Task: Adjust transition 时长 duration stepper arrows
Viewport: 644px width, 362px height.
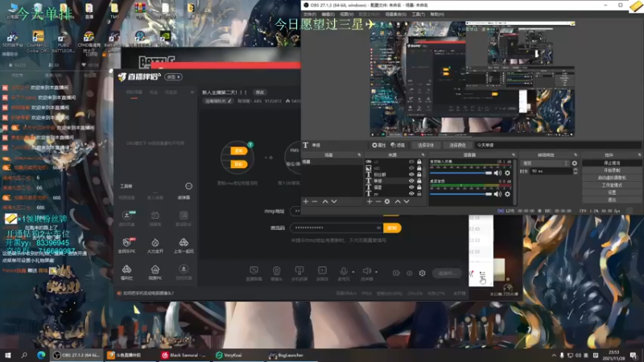Action: (x=575, y=171)
